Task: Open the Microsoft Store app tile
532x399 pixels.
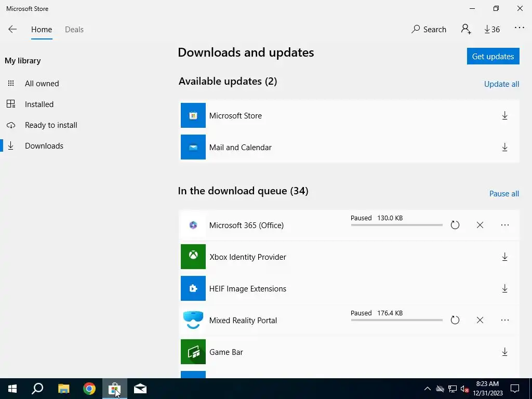Action: [x=193, y=115]
